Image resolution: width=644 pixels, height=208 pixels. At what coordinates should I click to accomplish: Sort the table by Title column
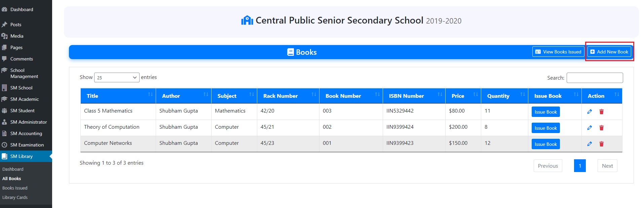coord(118,96)
